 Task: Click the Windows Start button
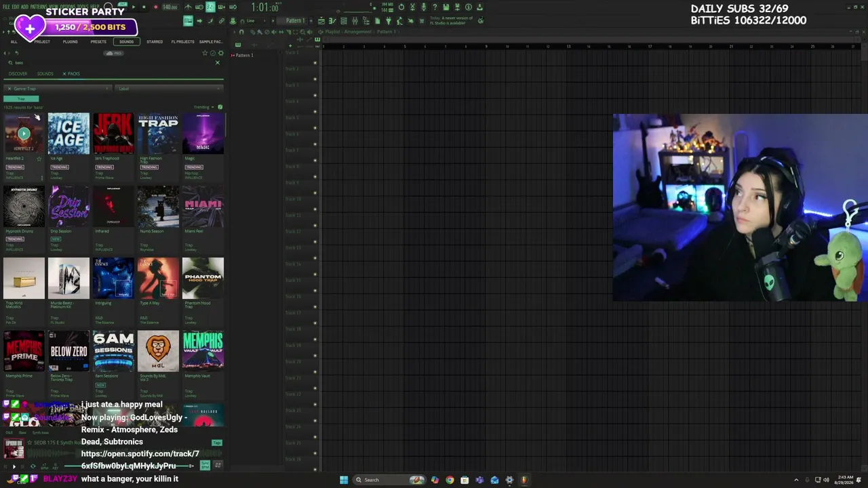pyautogui.click(x=344, y=480)
